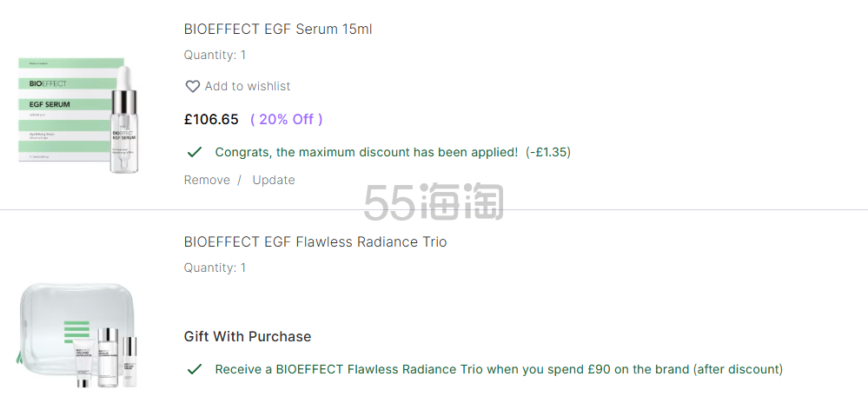
Task: Click the (-£1.35) discount amount
Action: pyautogui.click(x=548, y=152)
